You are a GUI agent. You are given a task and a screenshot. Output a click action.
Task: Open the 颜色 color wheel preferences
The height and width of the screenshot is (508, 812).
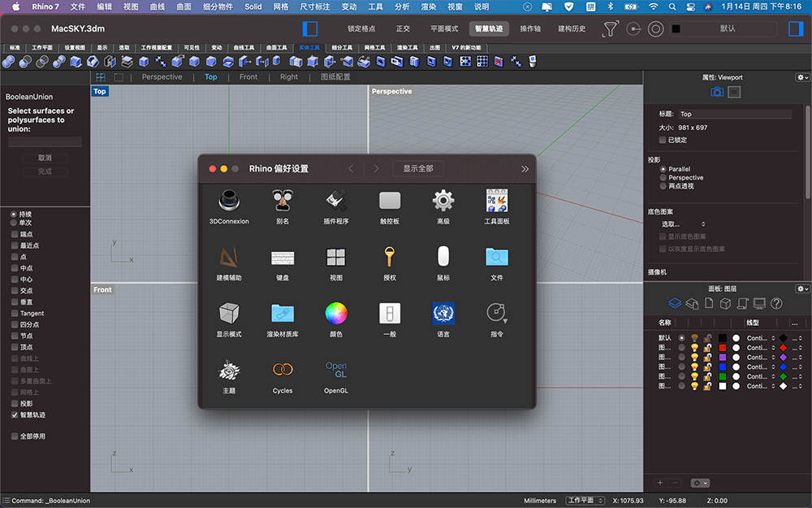coord(336,314)
